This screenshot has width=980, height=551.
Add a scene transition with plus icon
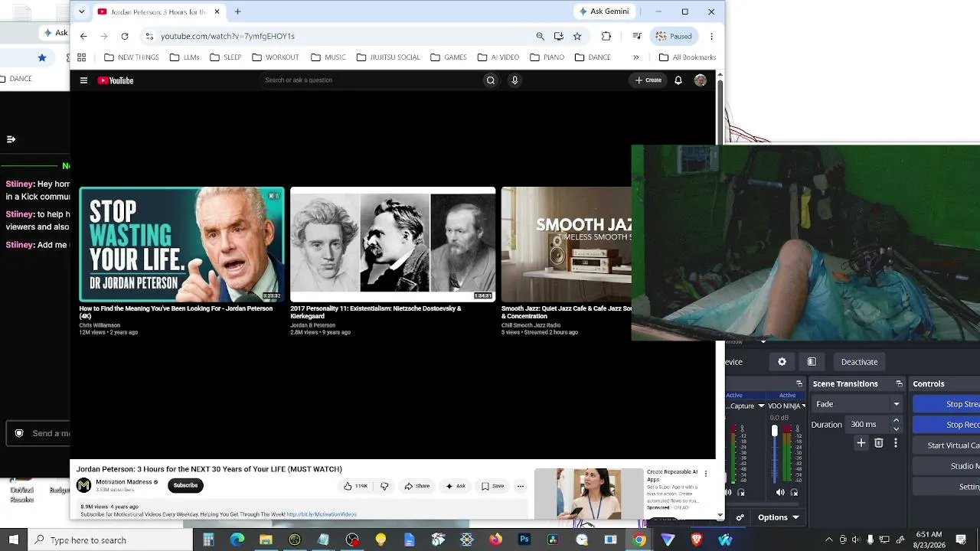click(861, 443)
